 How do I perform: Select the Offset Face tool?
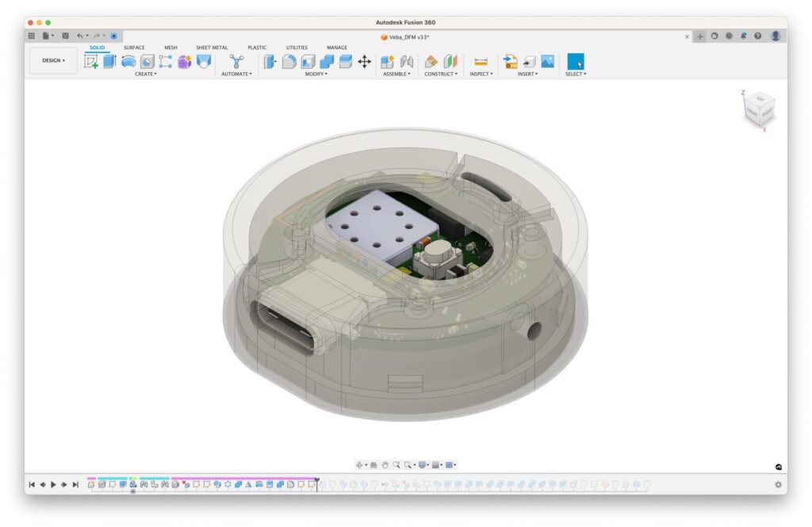click(346, 62)
